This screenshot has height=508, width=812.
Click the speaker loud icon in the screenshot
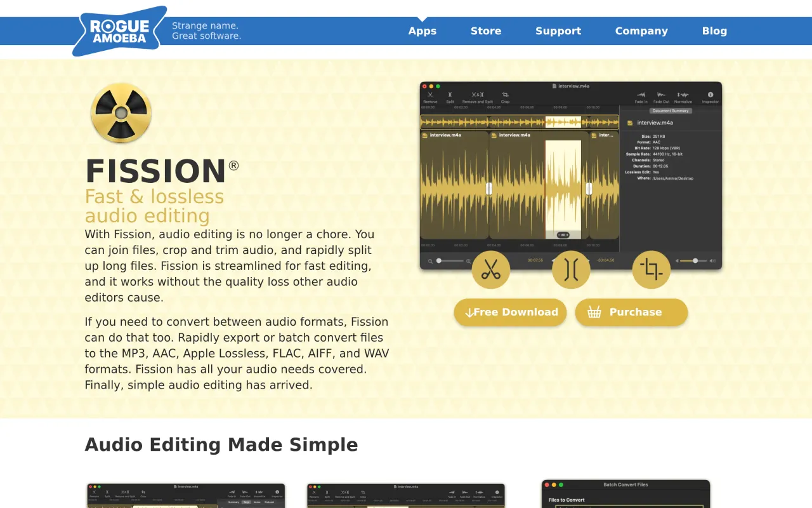coord(712,261)
